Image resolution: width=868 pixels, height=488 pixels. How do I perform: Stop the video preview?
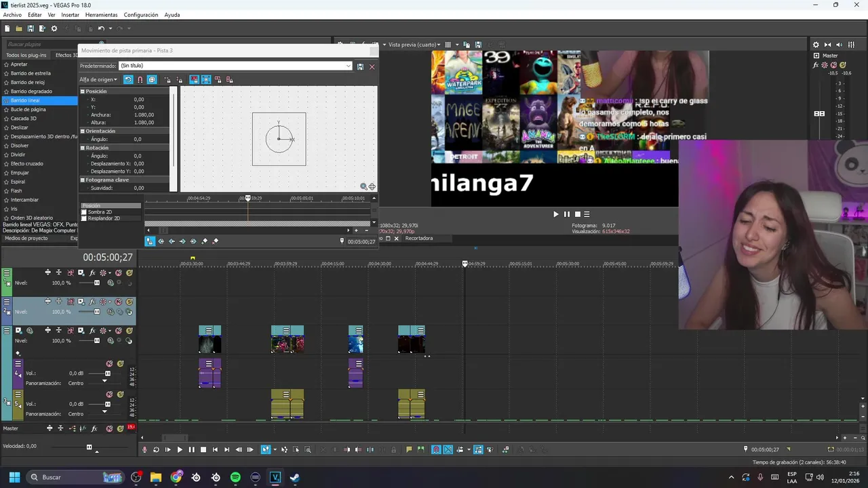(578, 214)
